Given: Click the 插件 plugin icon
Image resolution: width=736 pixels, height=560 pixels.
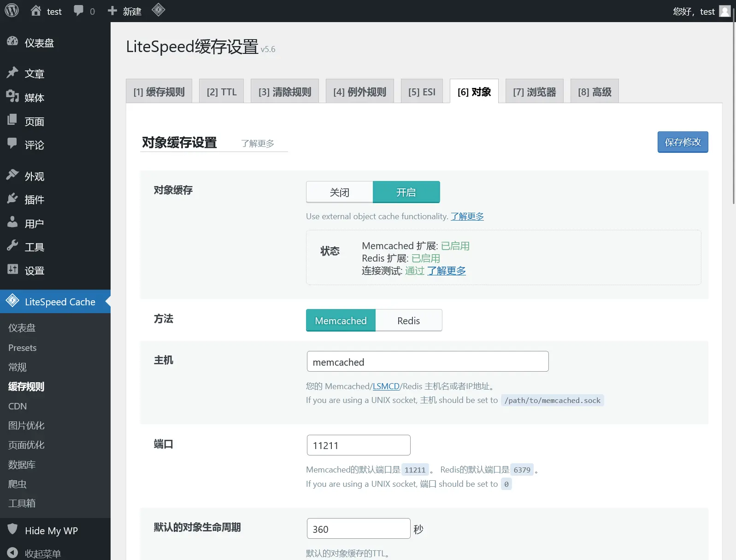Looking at the screenshot, I should 12,198.
